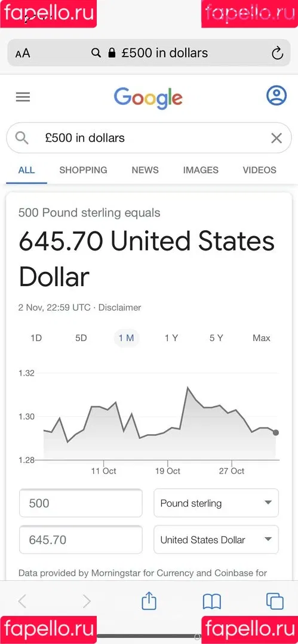The image size is (298, 644).
Task: Open the AA reader text options
Action: pyautogui.click(x=23, y=54)
